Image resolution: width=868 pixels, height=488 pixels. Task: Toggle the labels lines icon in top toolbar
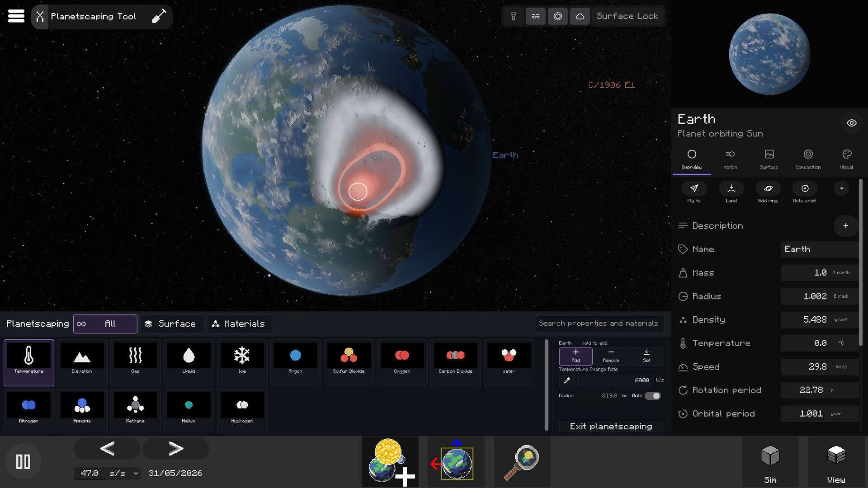point(536,16)
